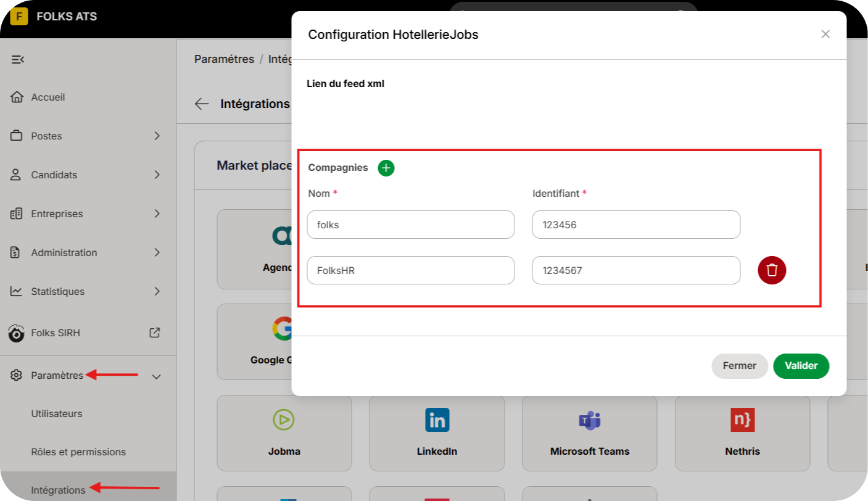
Task: Click the Lien du feed xml label
Action: tap(345, 83)
